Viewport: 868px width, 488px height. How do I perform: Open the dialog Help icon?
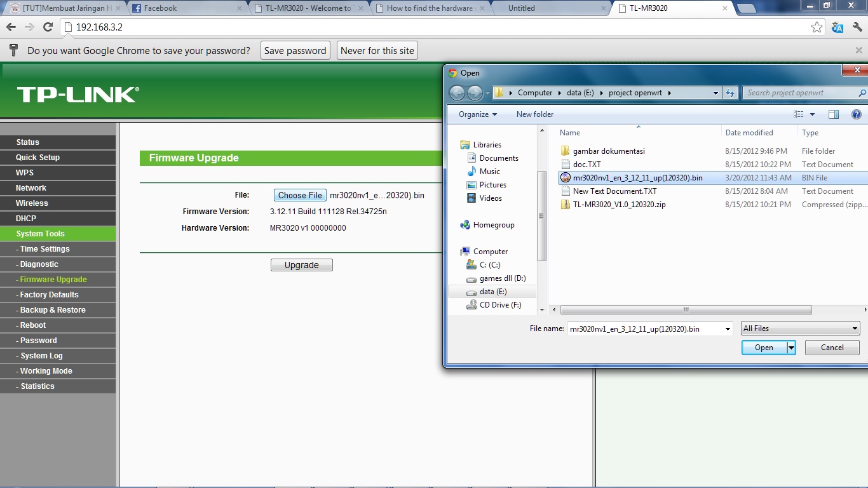pyautogui.click(x=857, y=114)
